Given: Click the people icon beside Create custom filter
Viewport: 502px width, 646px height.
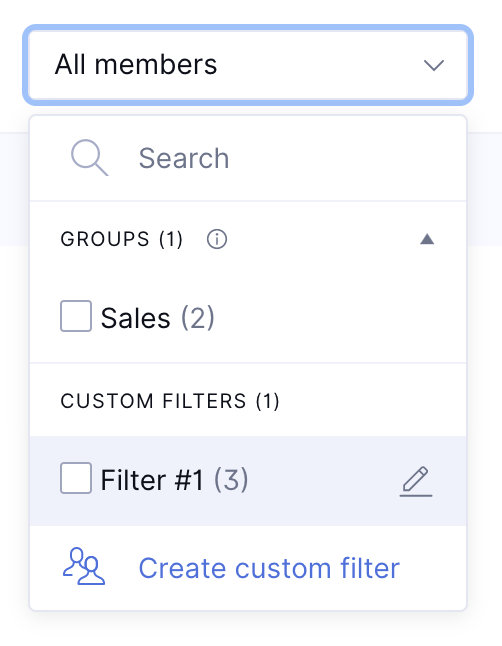Looking at the screenshot, I should (x=84, y=566).
